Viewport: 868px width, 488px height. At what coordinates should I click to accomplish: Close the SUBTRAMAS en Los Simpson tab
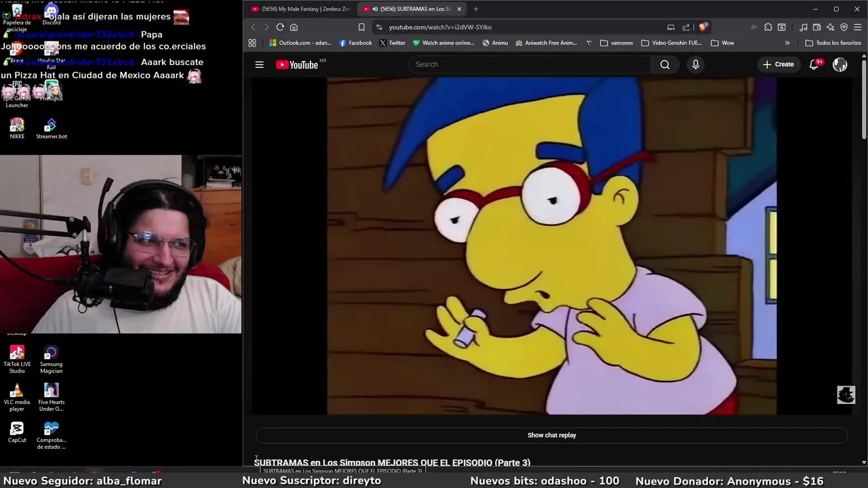(x=459, y=9)
